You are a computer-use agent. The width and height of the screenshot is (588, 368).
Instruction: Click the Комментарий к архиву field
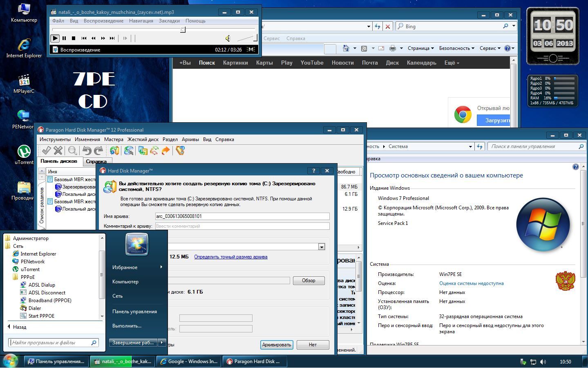pyautogui.click(x=242, y=226)
